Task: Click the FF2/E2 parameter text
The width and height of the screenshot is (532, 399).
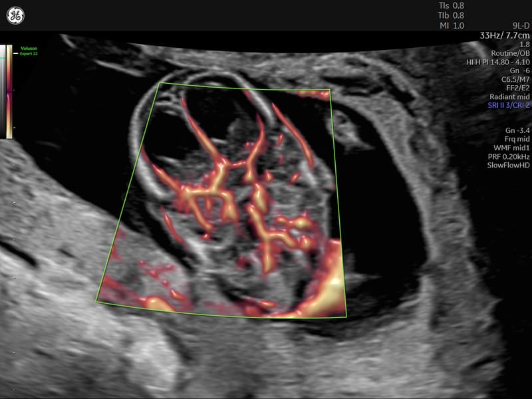Action: (516, 88)
